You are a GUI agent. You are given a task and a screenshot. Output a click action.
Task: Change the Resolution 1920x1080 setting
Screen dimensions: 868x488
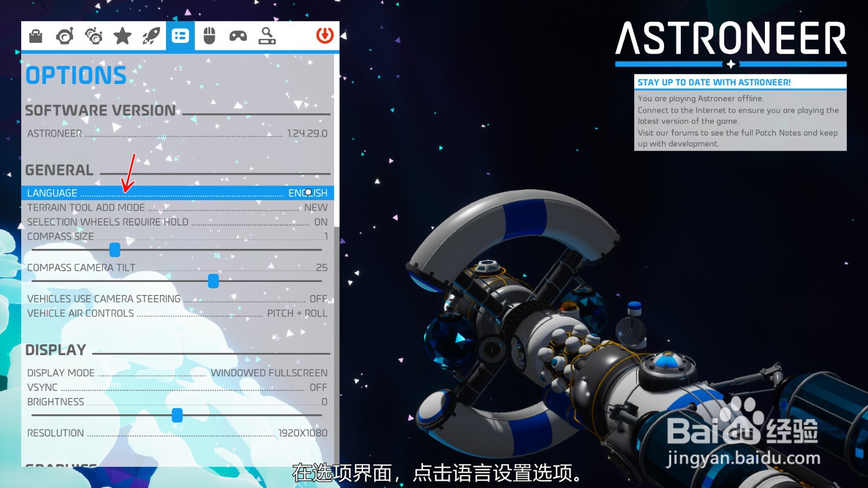pyautogui.click(x=177, y=433)
